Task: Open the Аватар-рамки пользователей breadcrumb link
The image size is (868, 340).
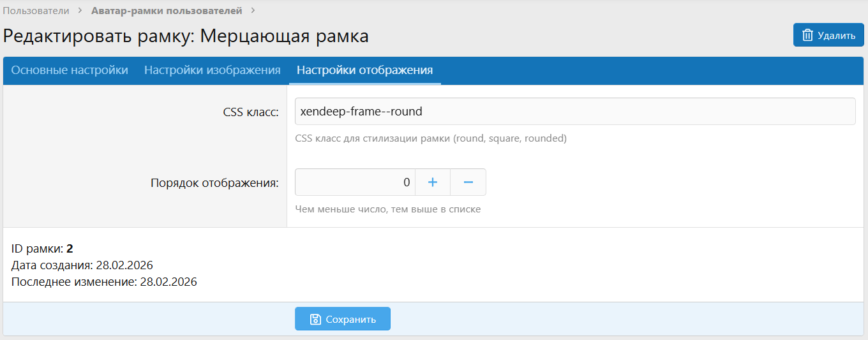Action: click(x=167, y=11)
